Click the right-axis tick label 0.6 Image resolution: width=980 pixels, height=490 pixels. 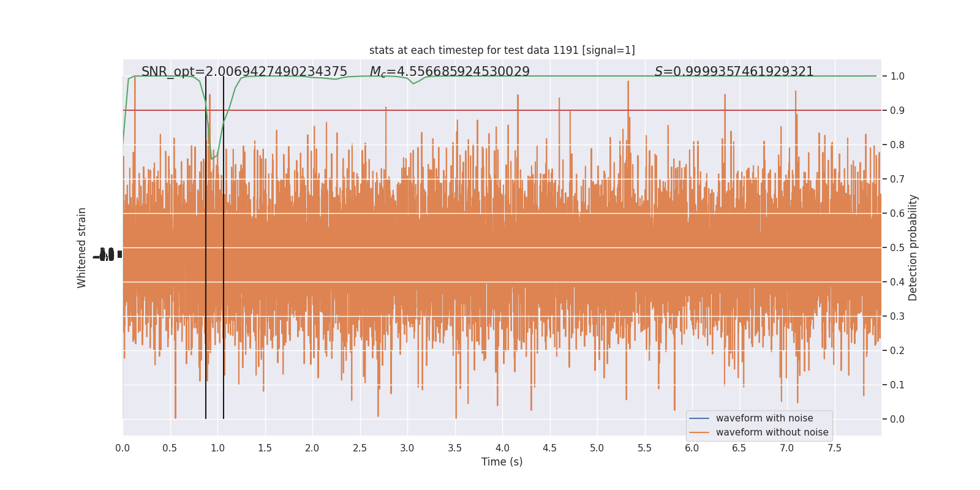click(897, 214)
